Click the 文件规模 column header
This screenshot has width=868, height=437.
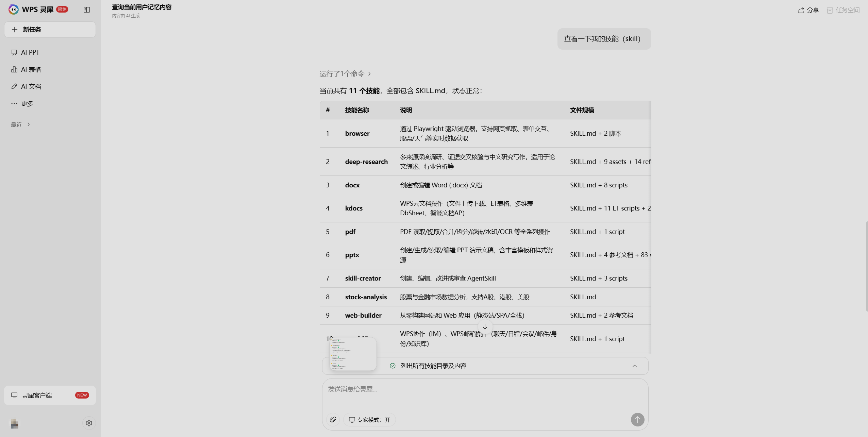coord(607,110)
